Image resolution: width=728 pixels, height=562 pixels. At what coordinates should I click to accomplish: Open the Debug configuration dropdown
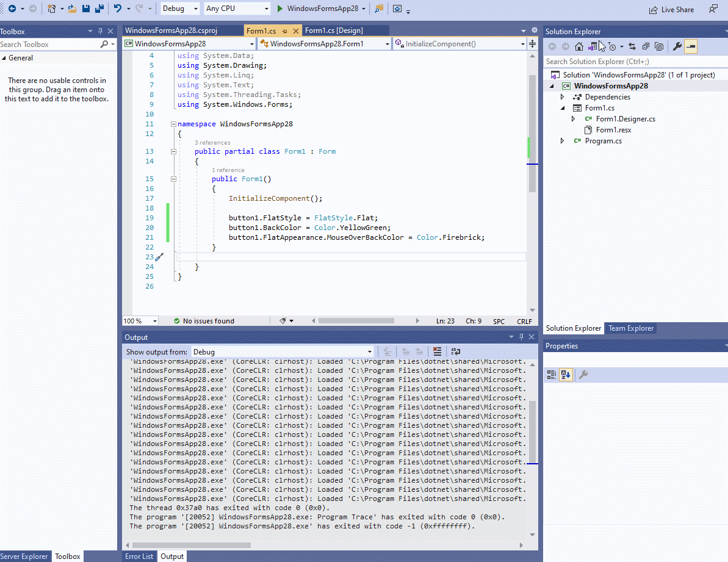coord(181,9)
